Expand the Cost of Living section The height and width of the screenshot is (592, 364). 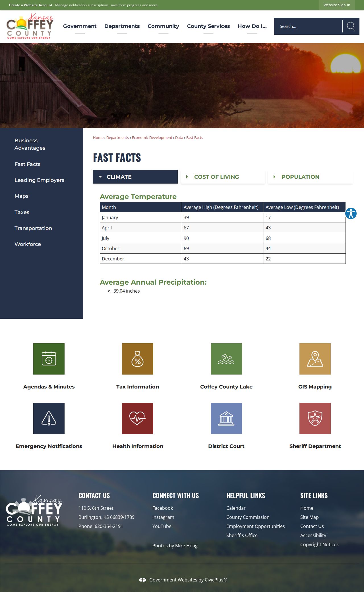pos(223,177)
